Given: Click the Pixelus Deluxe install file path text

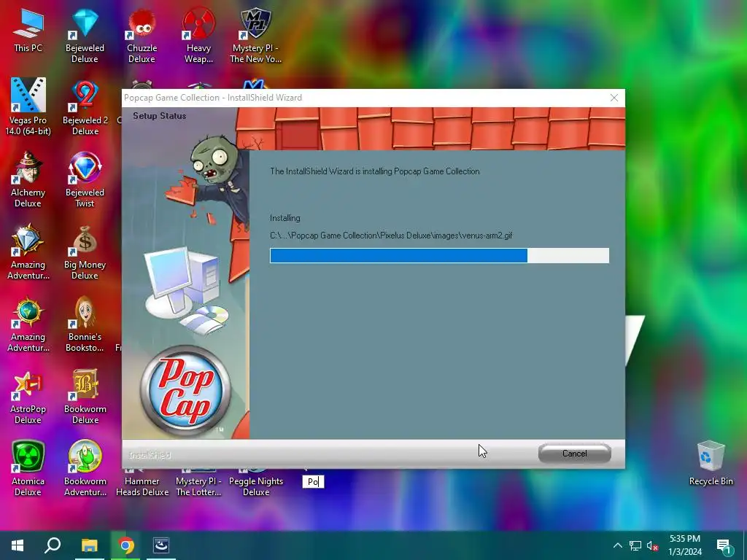Looking at the screenshot, I should coord(391,236).
